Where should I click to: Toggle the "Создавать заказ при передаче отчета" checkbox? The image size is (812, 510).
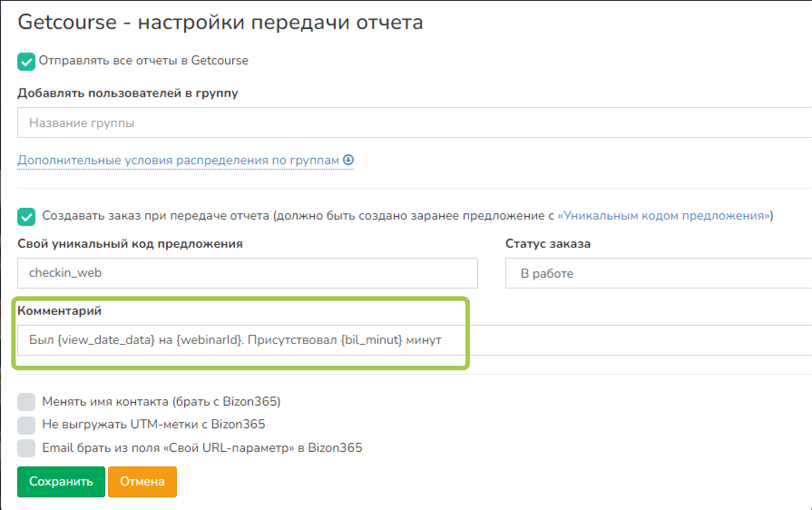(x=26, y=216)
